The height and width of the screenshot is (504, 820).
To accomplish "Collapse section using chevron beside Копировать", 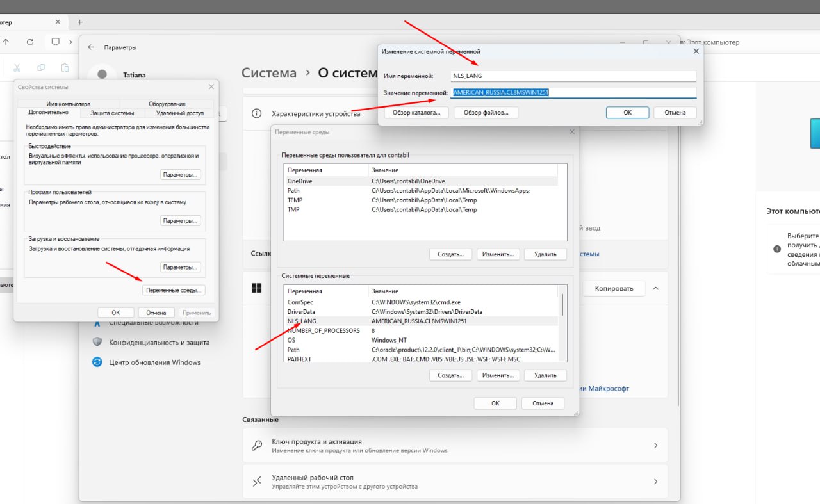I will tap(655, 288).
